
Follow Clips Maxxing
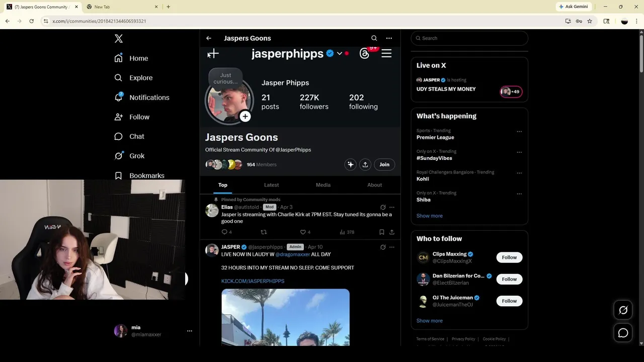tap(509, 257)
